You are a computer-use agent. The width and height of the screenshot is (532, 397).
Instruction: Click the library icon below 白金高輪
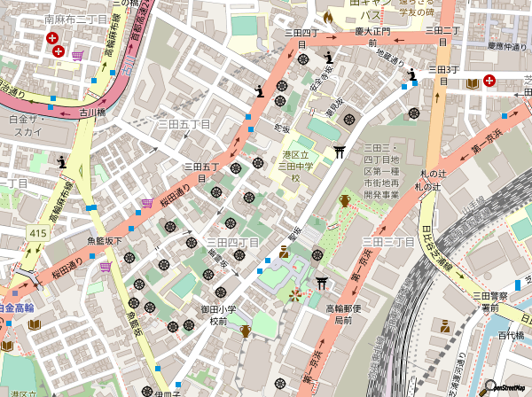pos(34,325)
